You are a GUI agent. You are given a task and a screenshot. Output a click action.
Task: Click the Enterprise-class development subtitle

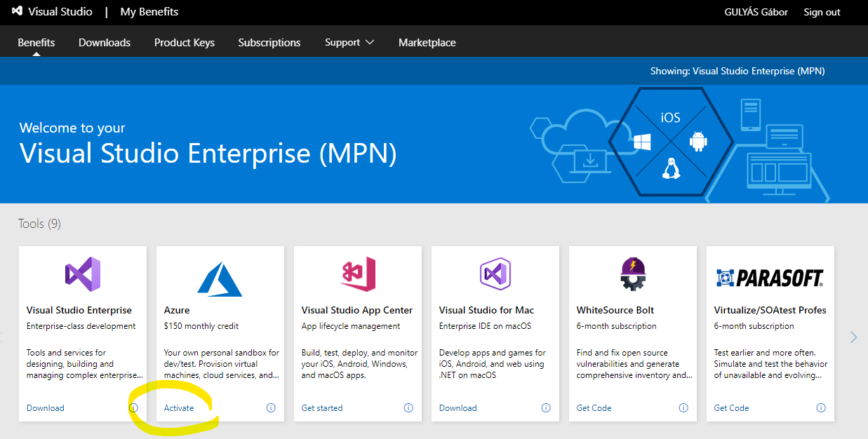point(81,326)
